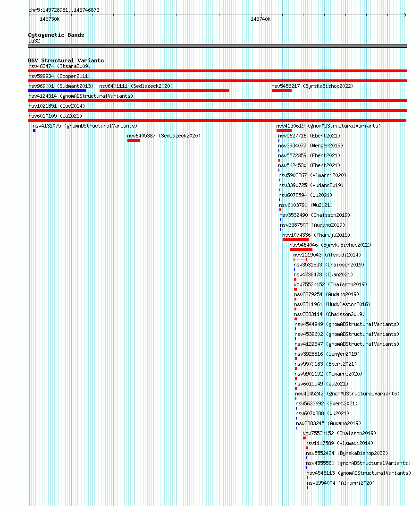Select the nsv6405387 (Sedlazeck2020) label
The image size is (420, 506).
(164, 136)
